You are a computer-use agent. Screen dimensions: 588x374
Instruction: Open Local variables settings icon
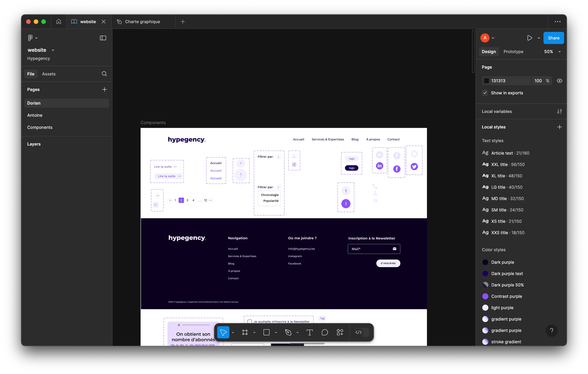tap(559, 111)
